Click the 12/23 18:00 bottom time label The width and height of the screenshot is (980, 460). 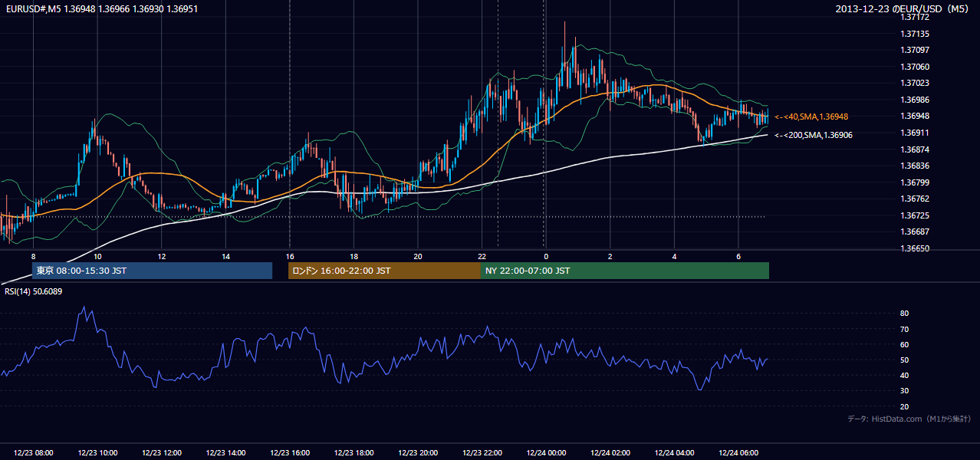point(354,453)
